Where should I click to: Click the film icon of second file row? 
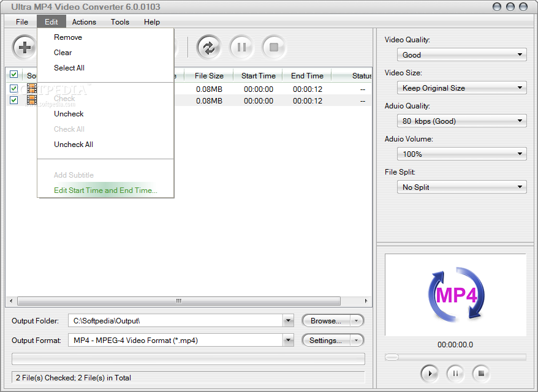point(32,100)
